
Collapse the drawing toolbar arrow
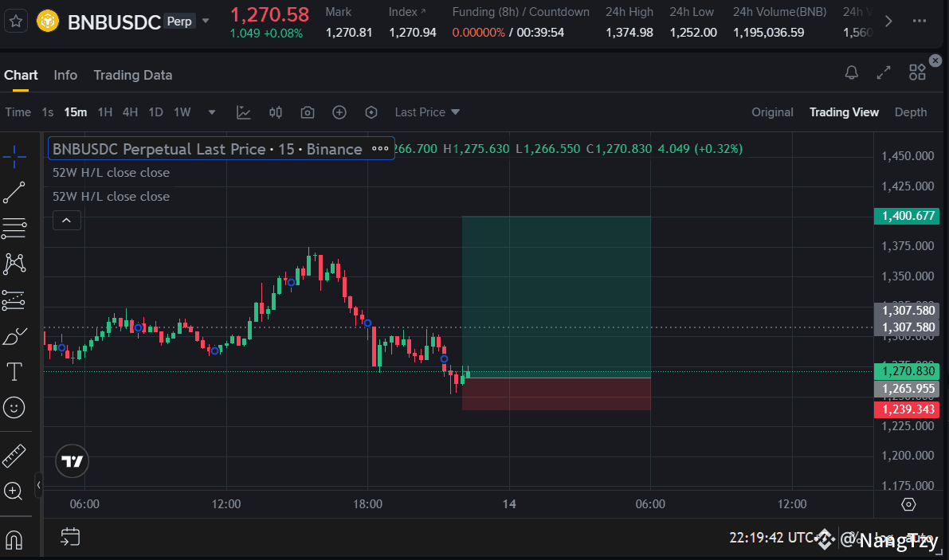pyautogui.click(x=39, y=485)
